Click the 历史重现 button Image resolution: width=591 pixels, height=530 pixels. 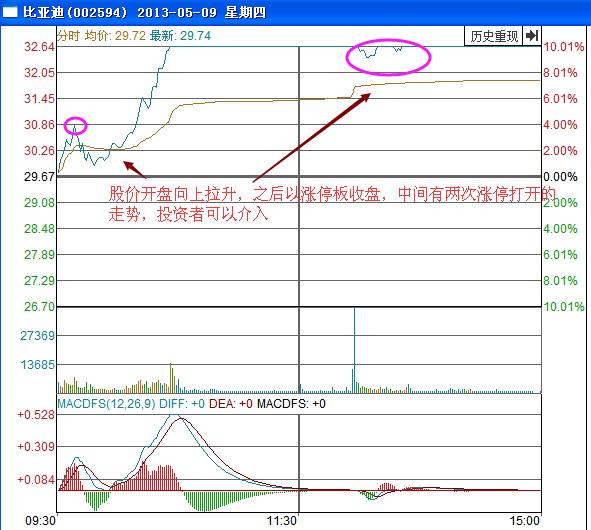tap(494, 36)
